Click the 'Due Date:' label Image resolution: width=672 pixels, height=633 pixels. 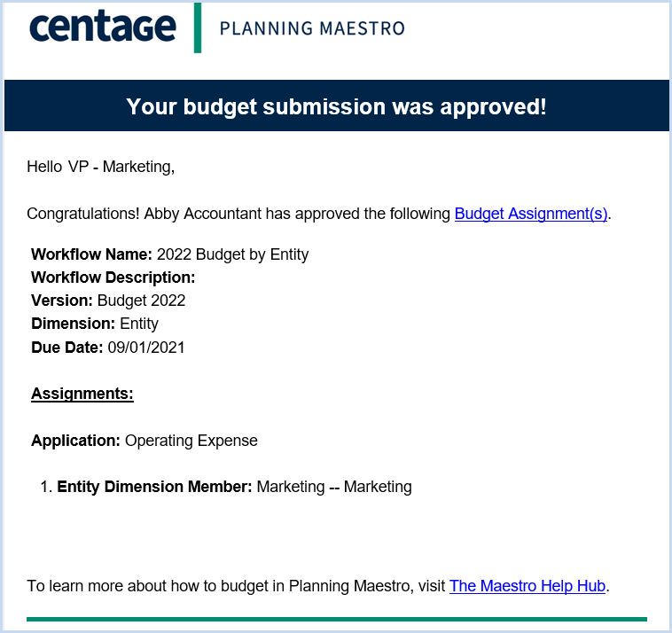click(66, 348)
